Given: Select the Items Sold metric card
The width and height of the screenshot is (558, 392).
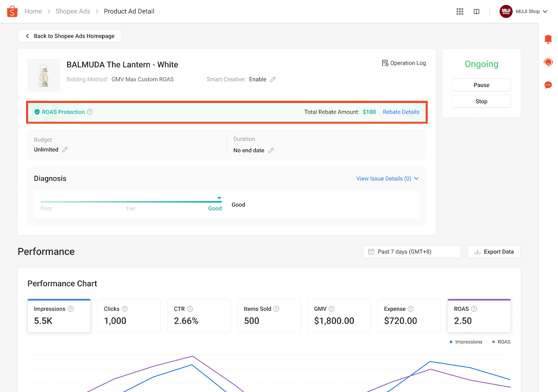Looking at the screenshot, I should [x=269, y=316].
